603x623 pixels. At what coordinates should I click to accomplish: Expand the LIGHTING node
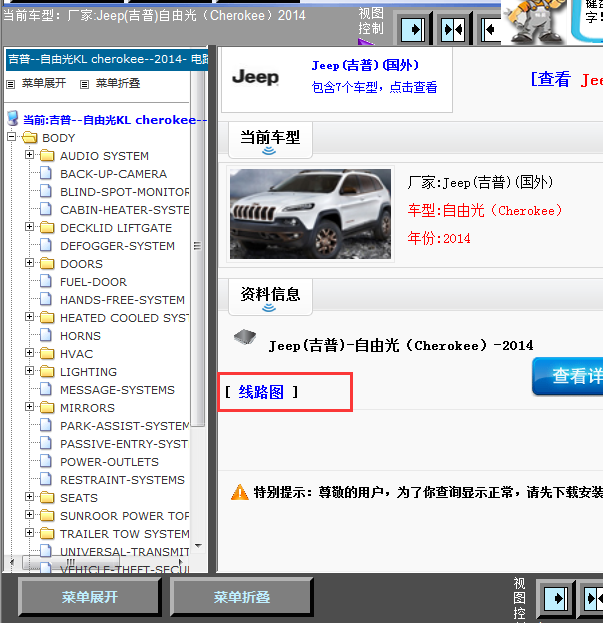(x=29, y=371)
